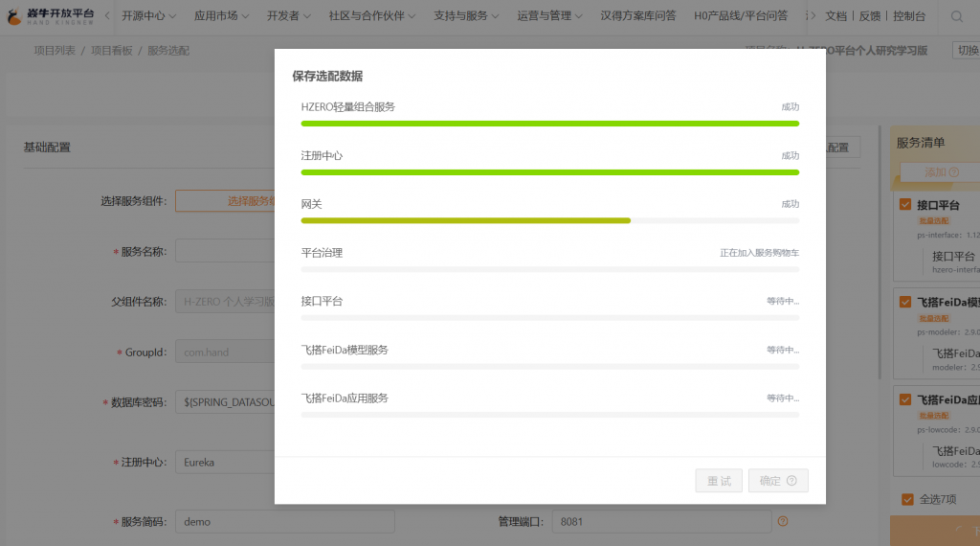
Task: Click the 服务简码 input containing demo
Action: pos(284,521)
